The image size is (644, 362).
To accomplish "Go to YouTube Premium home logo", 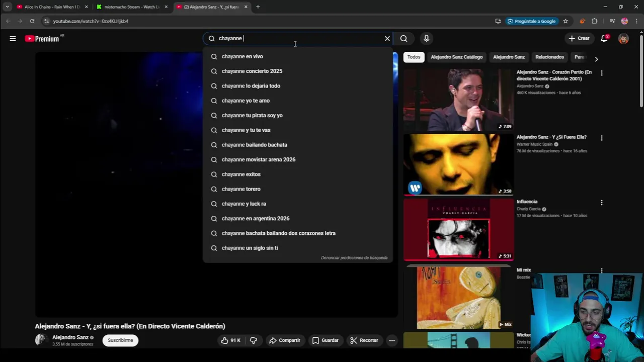I will click(x=42, y=39).
